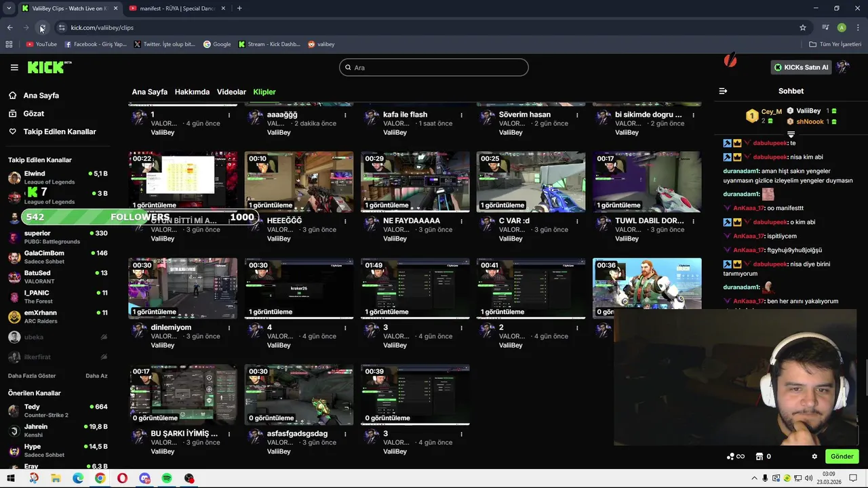Open the GalaCimBom channel in sidebar
868x488 pixels.
pyautogui.click(x=58, y=257)
